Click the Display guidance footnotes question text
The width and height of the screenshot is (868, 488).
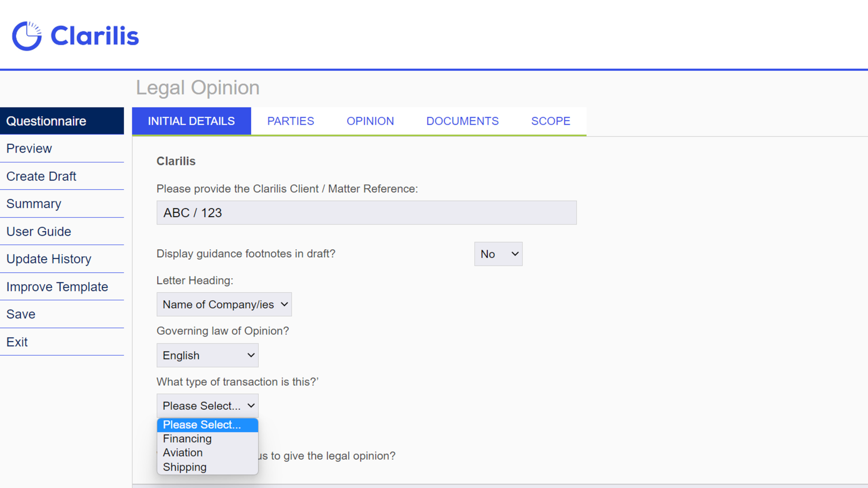tap(246, 254)
